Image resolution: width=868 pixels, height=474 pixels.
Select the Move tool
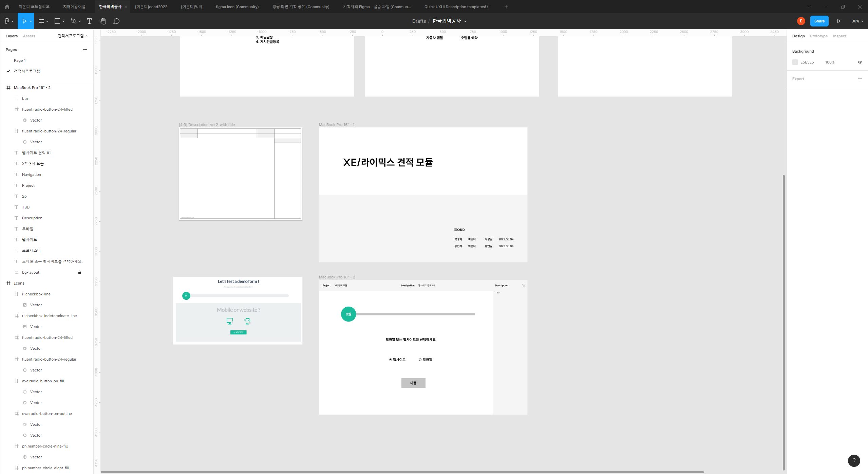click(24, 21)
